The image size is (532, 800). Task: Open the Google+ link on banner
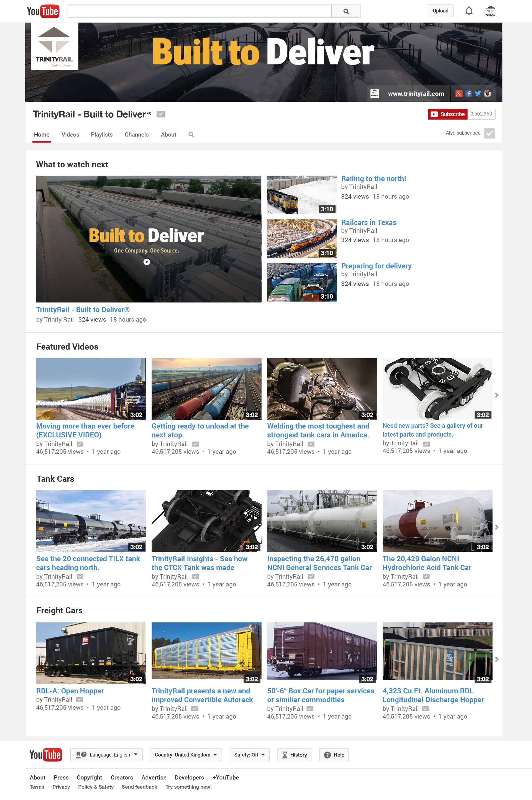point(459,94)
